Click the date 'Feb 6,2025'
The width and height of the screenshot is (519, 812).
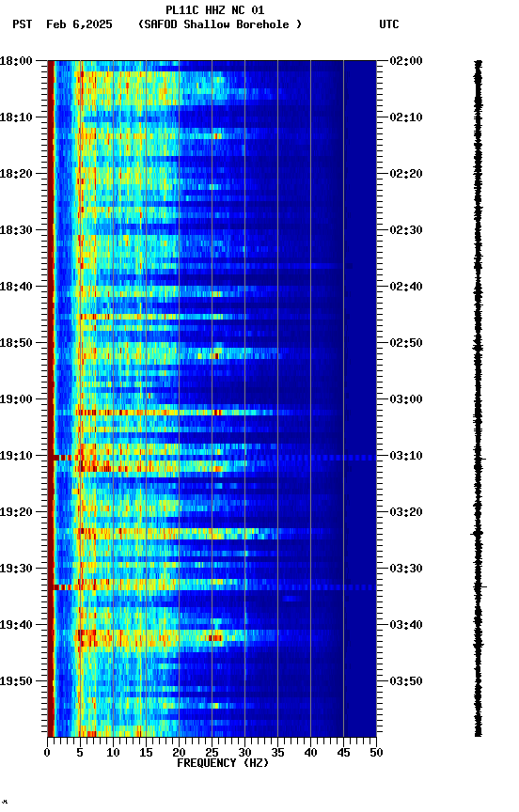[x=79, y=24]
